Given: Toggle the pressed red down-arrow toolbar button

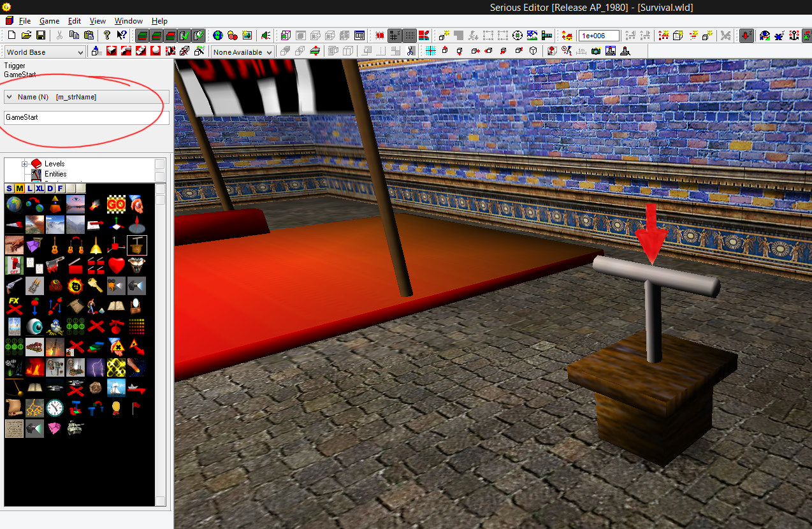Looking at the screenshot, I should pyautogui.click(x=746, y=36).
